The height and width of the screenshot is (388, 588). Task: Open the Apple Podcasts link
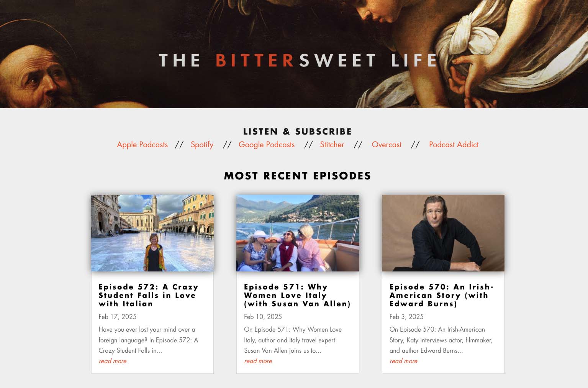(142, 145)
